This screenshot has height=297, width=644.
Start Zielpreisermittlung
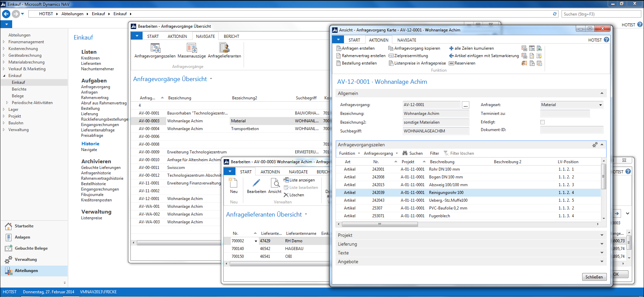[408, 56]
